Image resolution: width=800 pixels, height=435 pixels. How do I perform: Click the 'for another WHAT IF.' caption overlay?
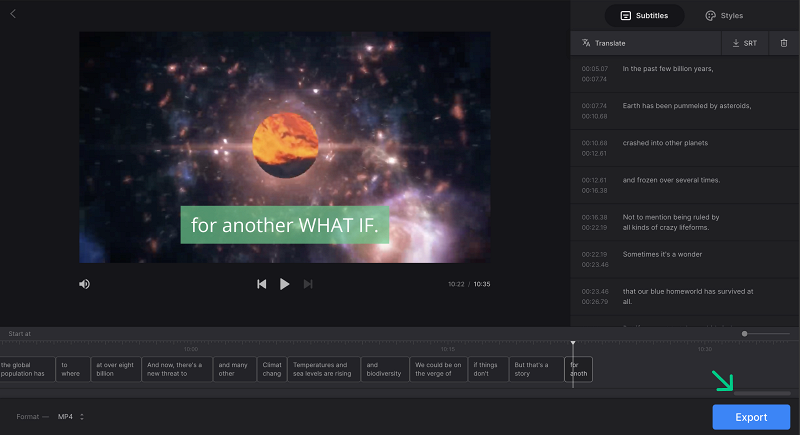(285, 225)
